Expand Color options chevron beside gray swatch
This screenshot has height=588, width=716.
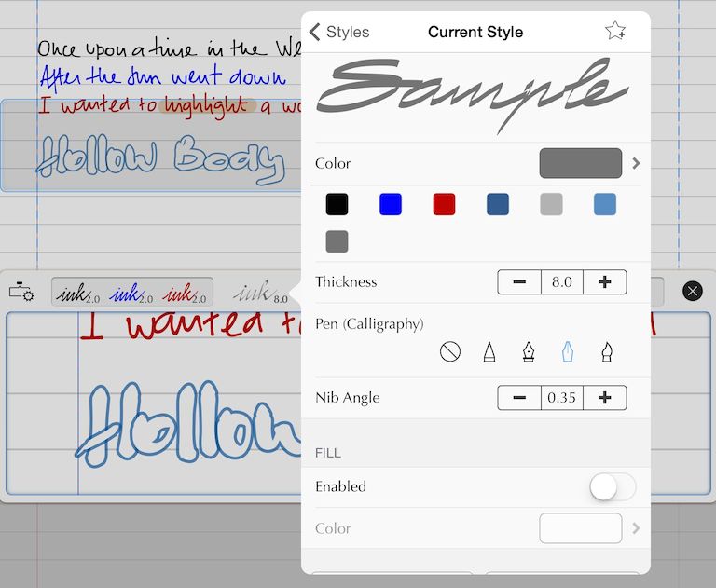tap(636, 163)
